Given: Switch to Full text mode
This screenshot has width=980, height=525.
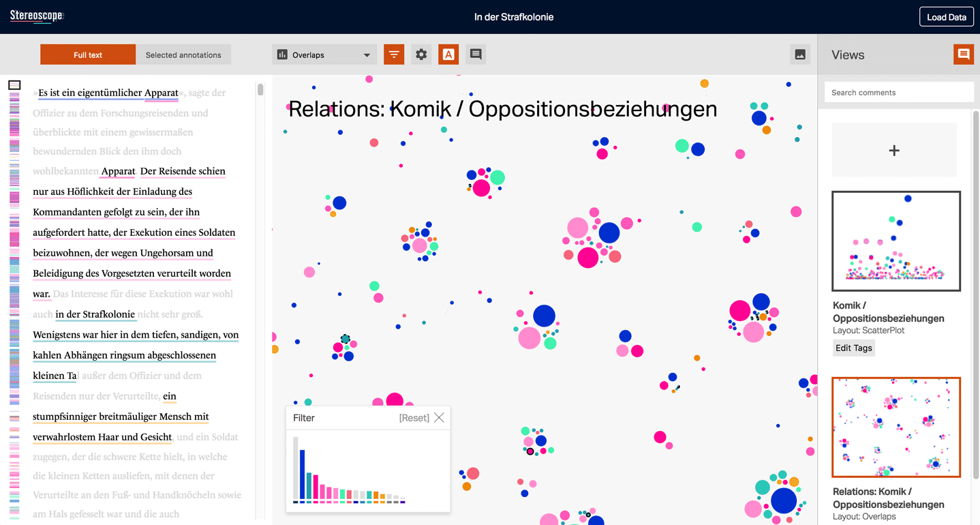Looking at the screenshot, I should point(88,55).
